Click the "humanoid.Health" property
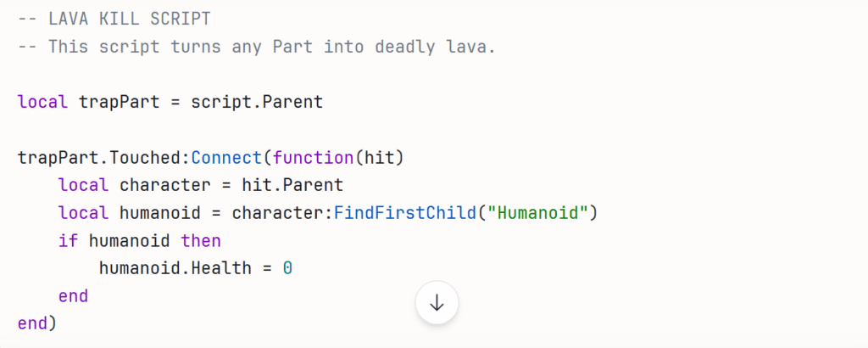The height and width of the screenshot is (348, 868). point(175,268)
